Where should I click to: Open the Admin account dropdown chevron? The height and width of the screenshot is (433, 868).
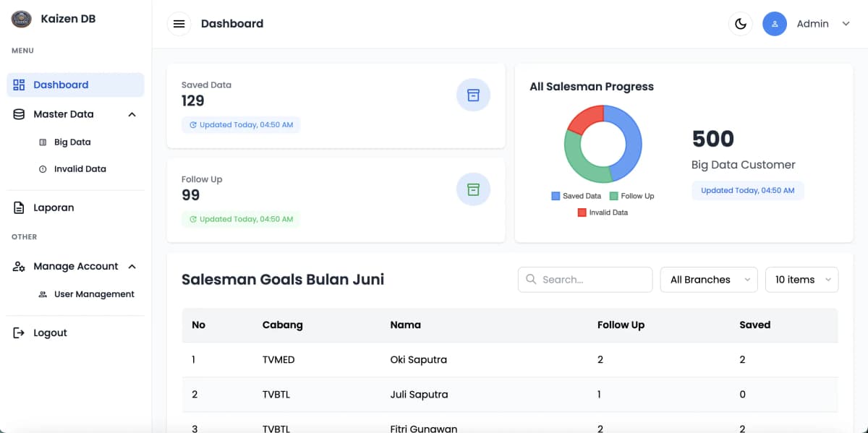point(846,24)
